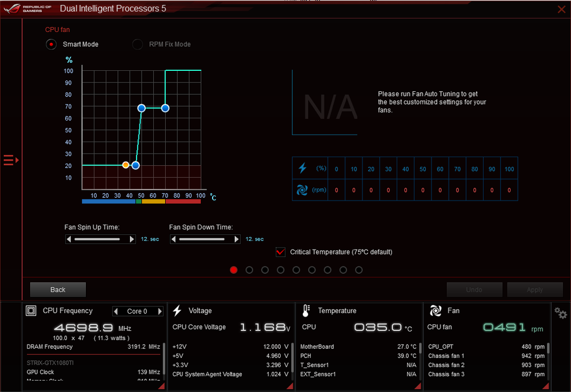Image resolution: width=571 pixels, height=392 pixels.
Task: Increase Fan Spin Down Time right arrow
Action: coord(236,239)
